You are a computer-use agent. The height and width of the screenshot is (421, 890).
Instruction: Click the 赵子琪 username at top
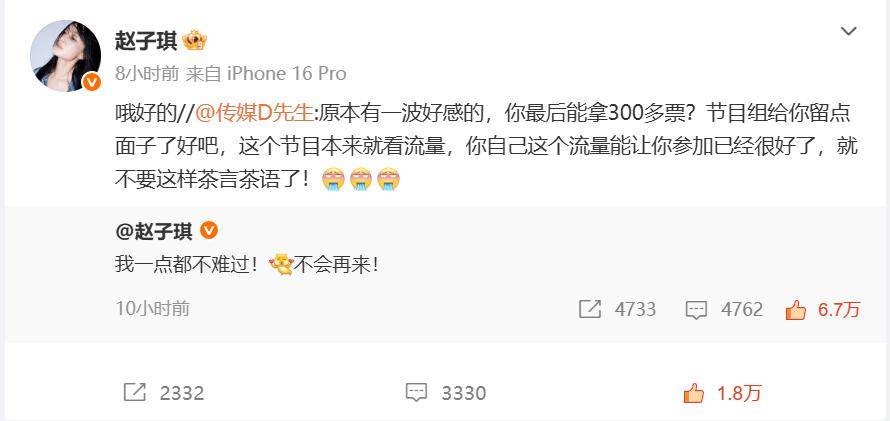[x=146, y=41]
